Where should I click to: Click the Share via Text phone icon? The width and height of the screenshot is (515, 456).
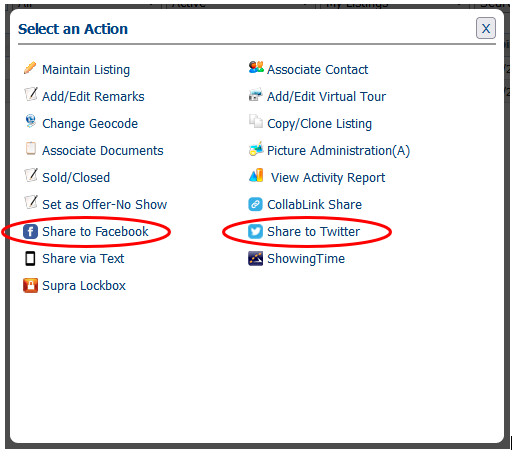30,258
